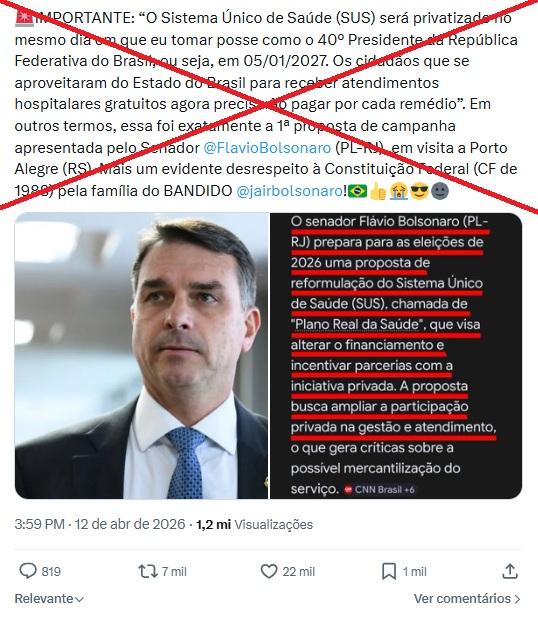Screen dimensions: 538x617
Task: Open the dark text screenshot image
Action: (396, 356)
